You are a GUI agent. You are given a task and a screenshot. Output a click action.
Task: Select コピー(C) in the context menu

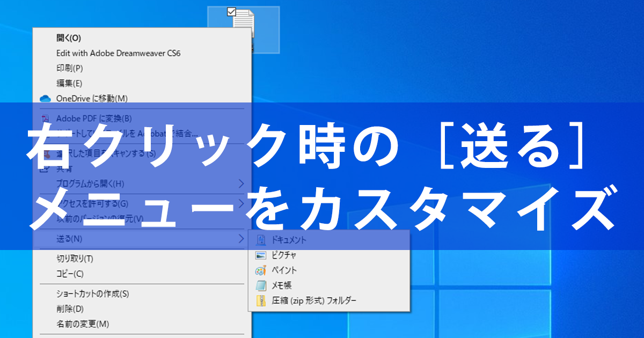[142, 274]
